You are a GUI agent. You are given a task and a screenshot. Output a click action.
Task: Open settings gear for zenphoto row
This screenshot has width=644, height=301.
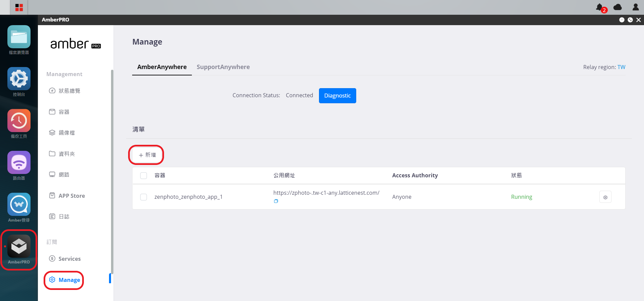pos(605,197)
